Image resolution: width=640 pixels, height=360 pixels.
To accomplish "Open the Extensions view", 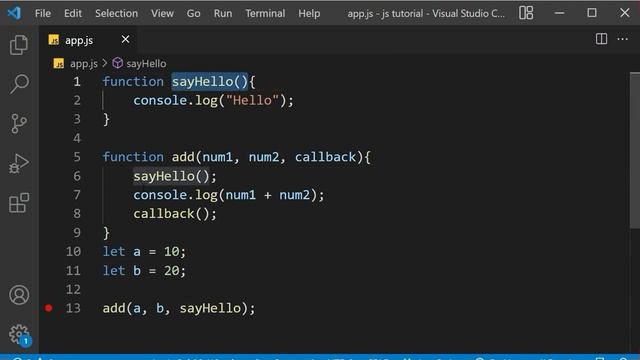I will point(19,203).
